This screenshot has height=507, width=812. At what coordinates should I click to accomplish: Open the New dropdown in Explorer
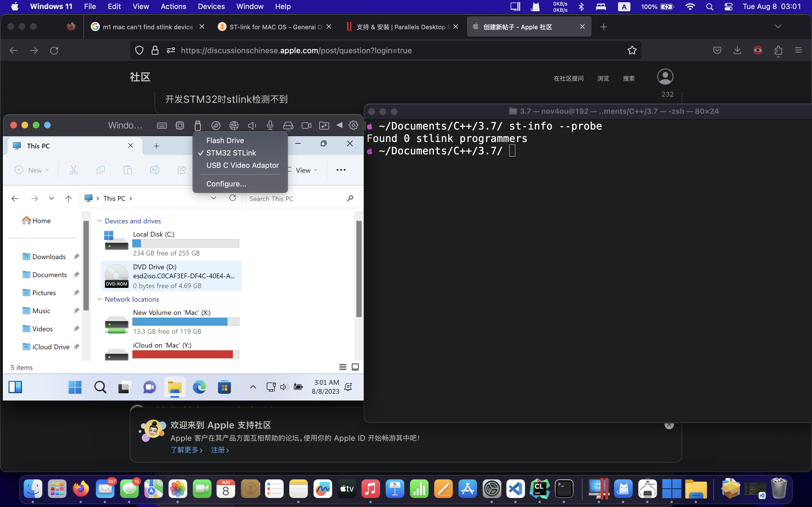click(x=32, y=170)
